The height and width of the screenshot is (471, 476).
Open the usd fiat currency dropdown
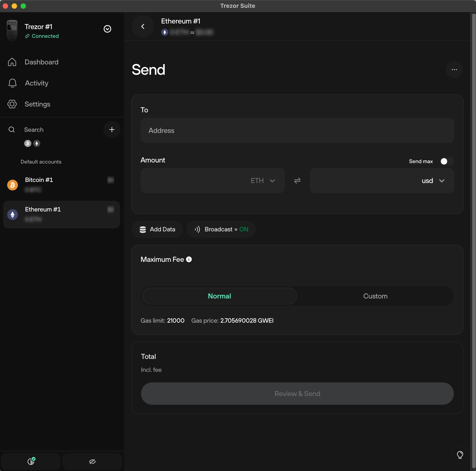tap(433, 181)
